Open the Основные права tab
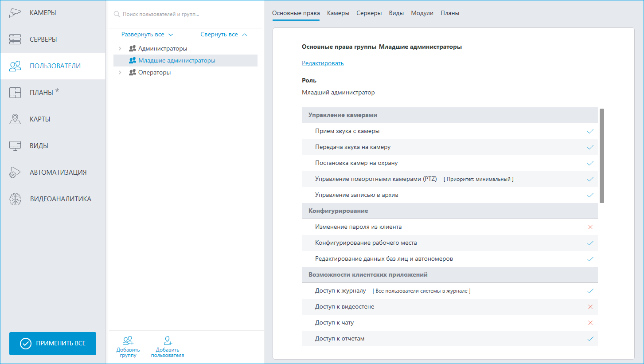The image size is (644, 364). click(x=296, y=13)
